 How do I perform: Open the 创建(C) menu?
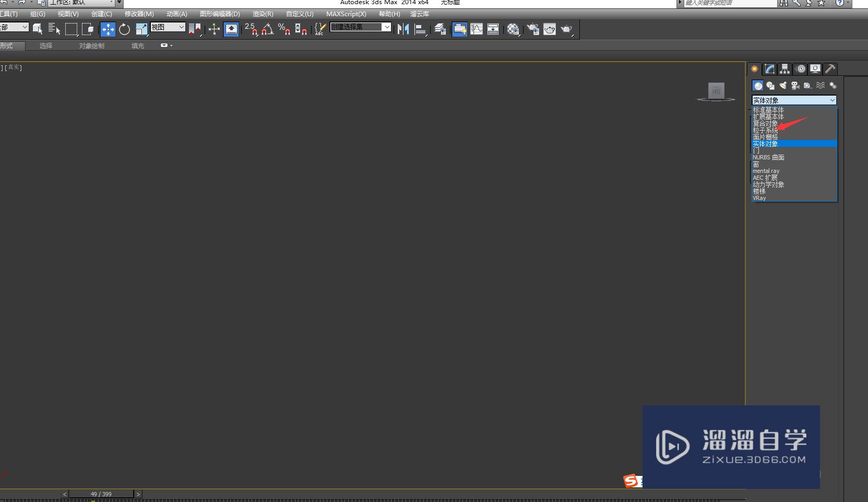coord(101,14)
